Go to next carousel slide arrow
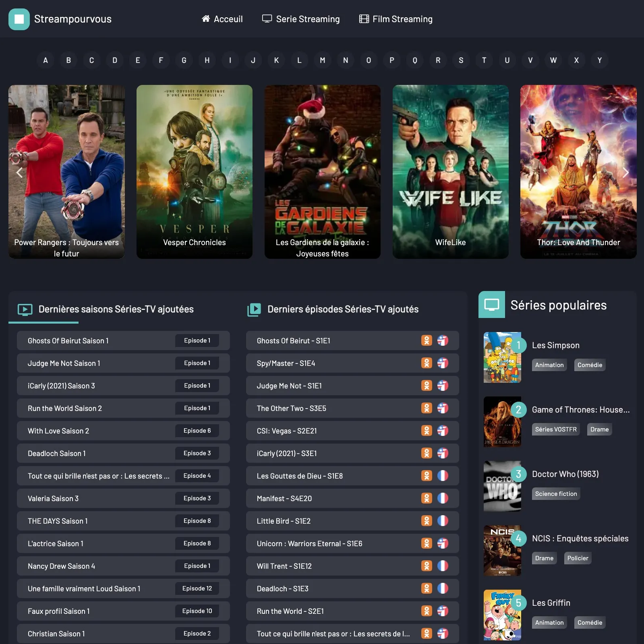The image size is (644, 644). pyautogui.click(x=625, y=172)
